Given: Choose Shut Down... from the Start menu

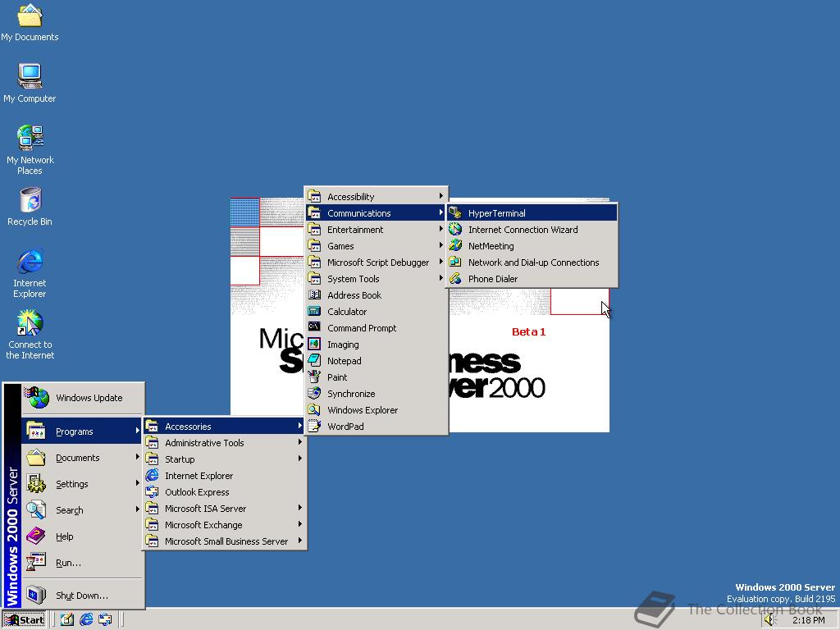Looking at the screenshot, I should pos(83,596).
